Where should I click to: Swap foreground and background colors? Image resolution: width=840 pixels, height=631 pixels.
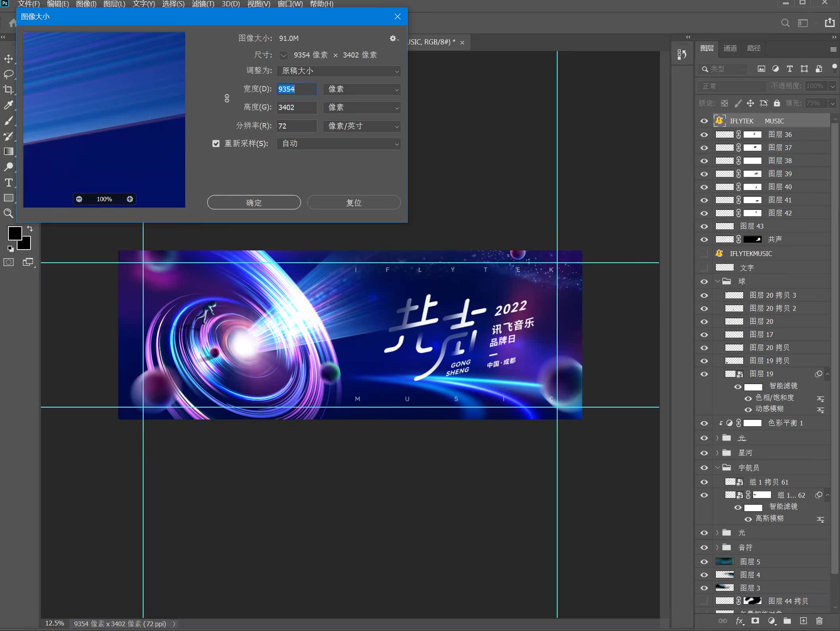coord(30,229)
